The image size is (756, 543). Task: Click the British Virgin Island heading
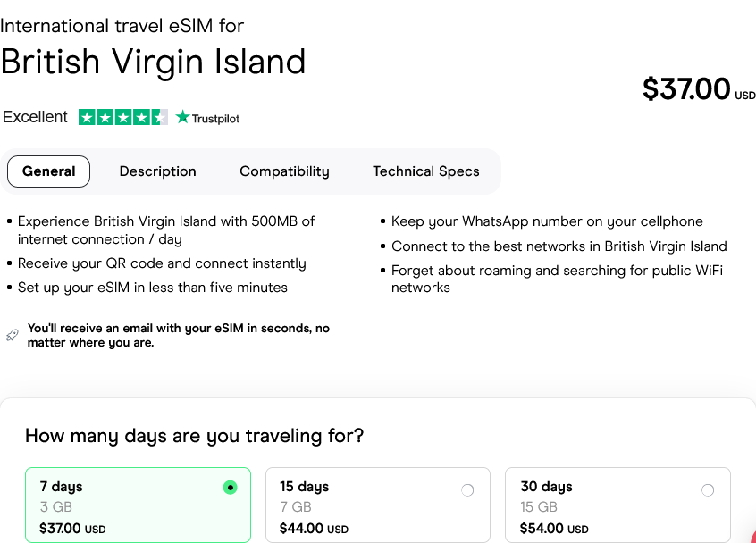(x=153, y=61)
